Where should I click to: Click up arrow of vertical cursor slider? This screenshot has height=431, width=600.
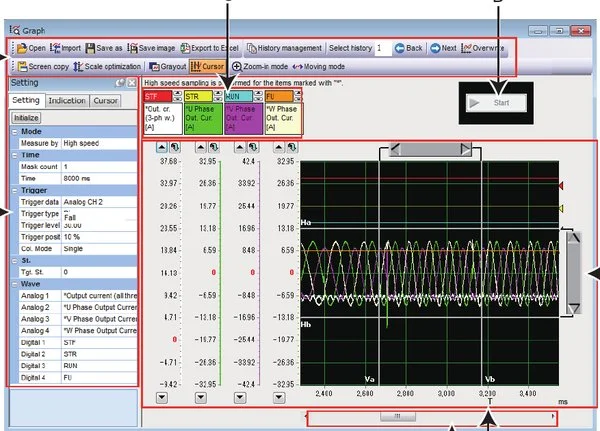click(x=574, y=238)
